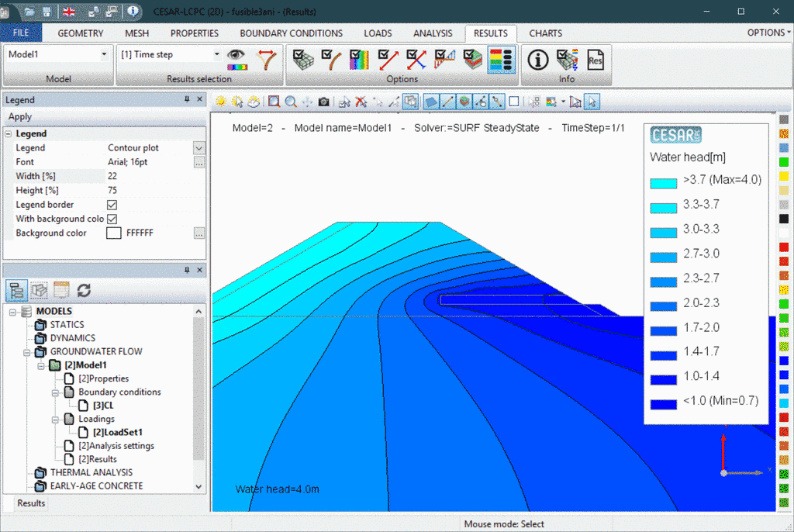Image resolution: width=794 pixels, height=532 pixels.
Task: Switch to the model tree view icon
Action: [16, 290]
